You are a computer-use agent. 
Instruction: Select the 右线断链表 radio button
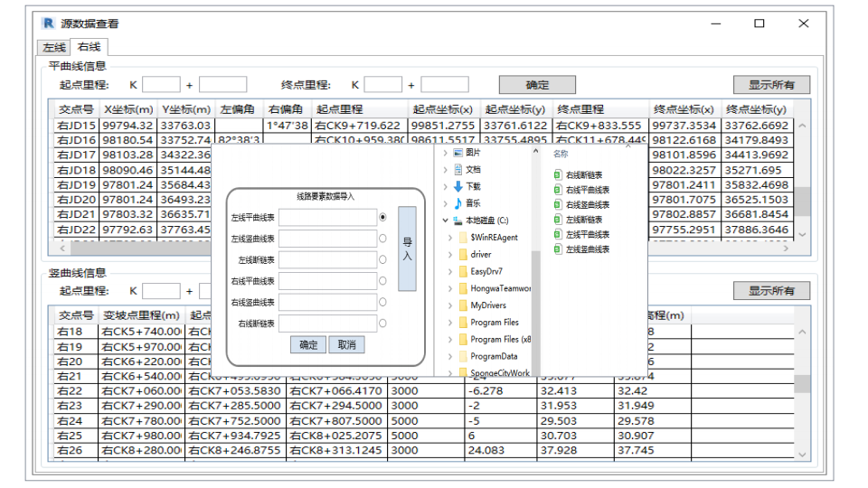[382, 324]
